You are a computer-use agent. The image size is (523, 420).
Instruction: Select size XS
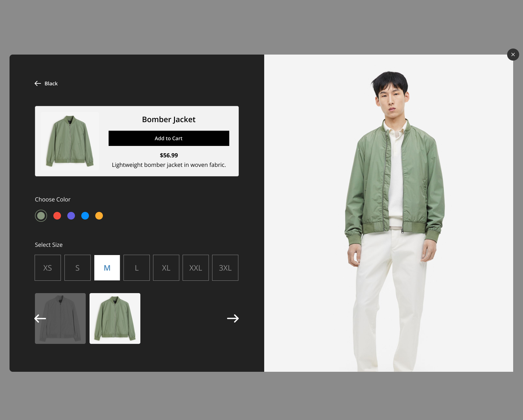[x=48, y=268]
